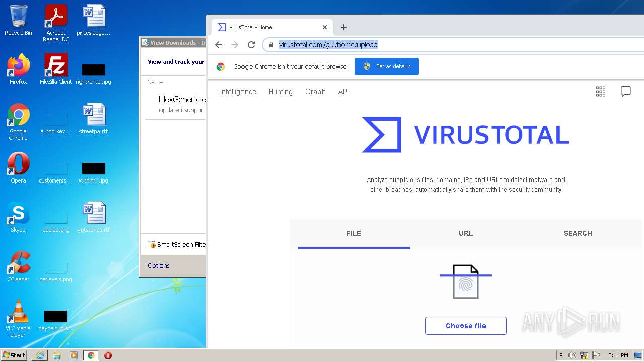Open the red Opera taskbar icon
The width and height of the screenshot is (644, 362).
108,355
